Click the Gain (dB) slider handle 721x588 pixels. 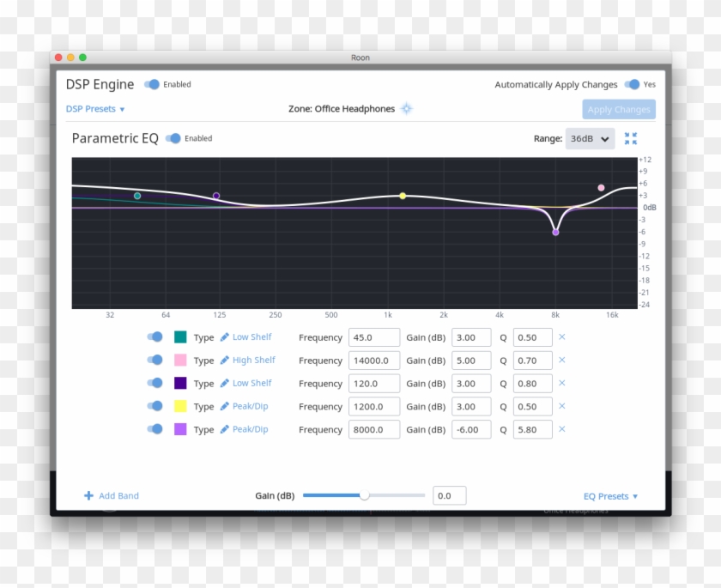tap(364, 495)
